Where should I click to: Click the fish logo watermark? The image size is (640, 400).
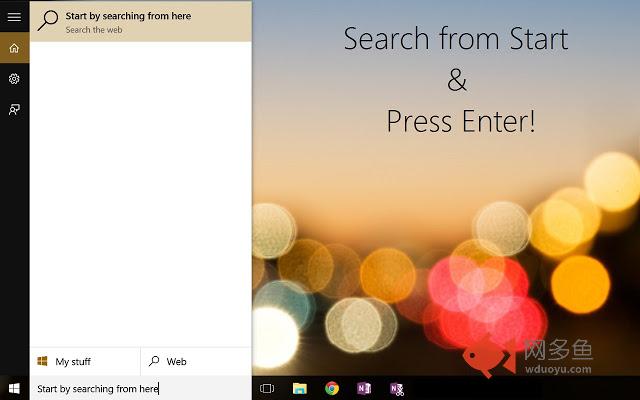[x=489, y=354]
